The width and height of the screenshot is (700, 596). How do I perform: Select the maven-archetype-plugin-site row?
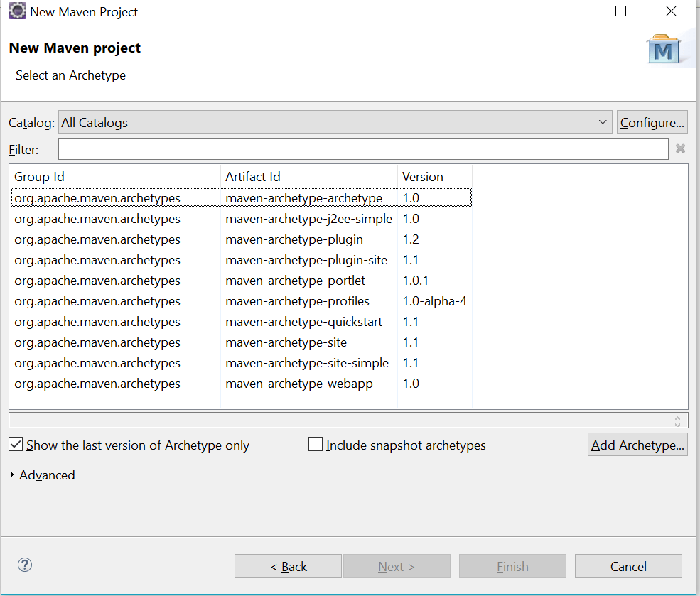(x=241, y=259)
